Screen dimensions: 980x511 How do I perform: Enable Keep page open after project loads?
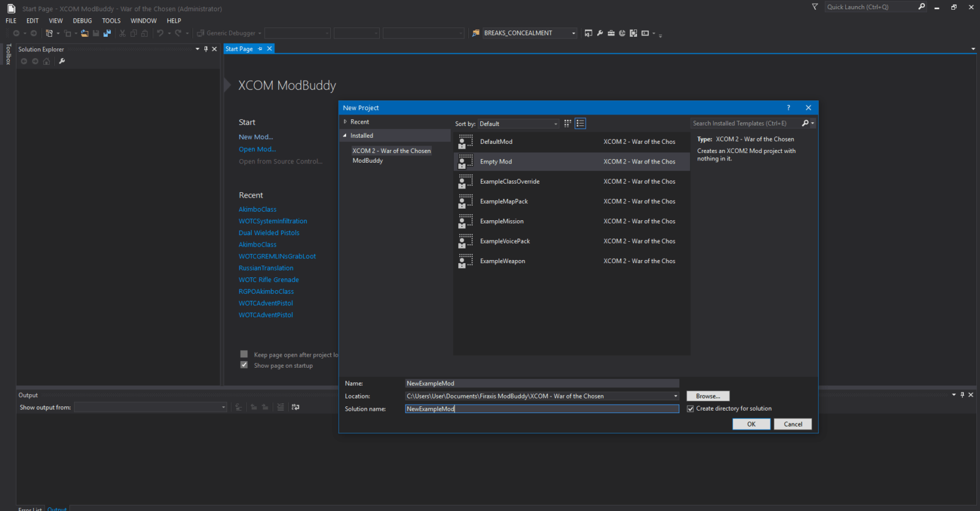pos(244,354)
